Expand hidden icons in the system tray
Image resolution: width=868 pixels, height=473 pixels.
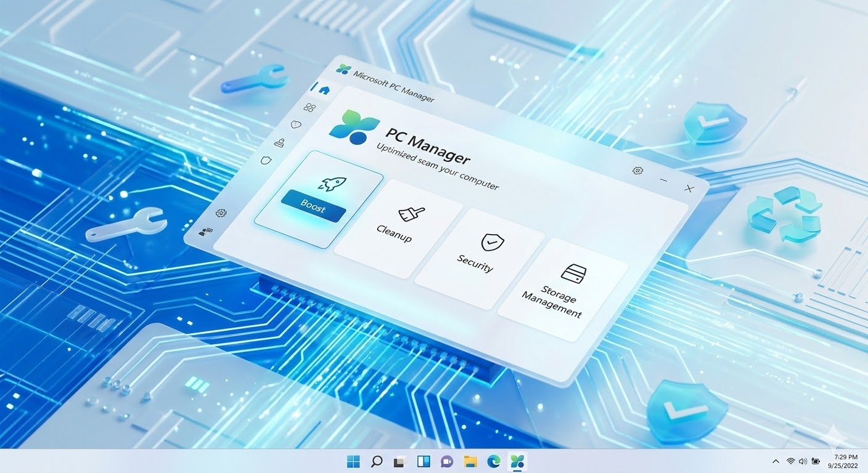[x=776, y=461]
